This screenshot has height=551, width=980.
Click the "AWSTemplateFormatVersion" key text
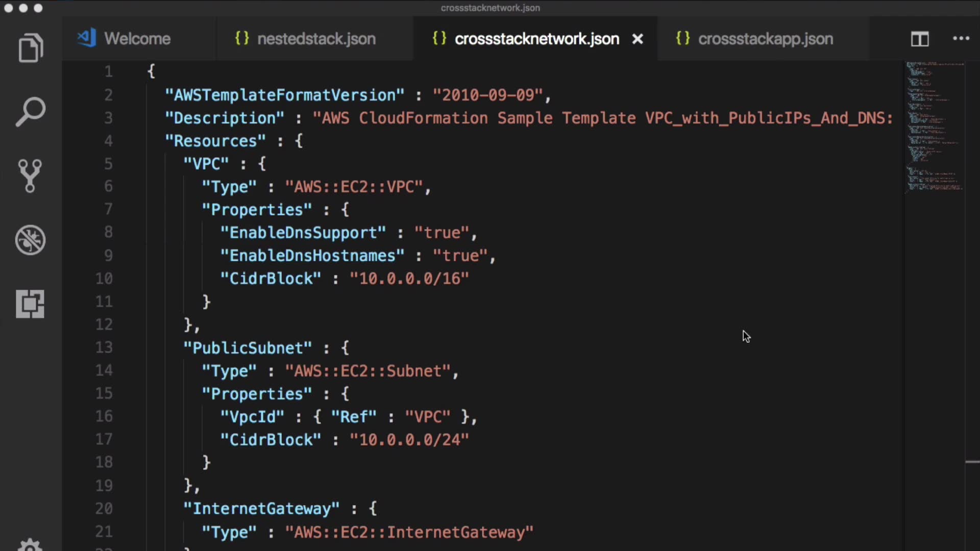tap(285, 95)
